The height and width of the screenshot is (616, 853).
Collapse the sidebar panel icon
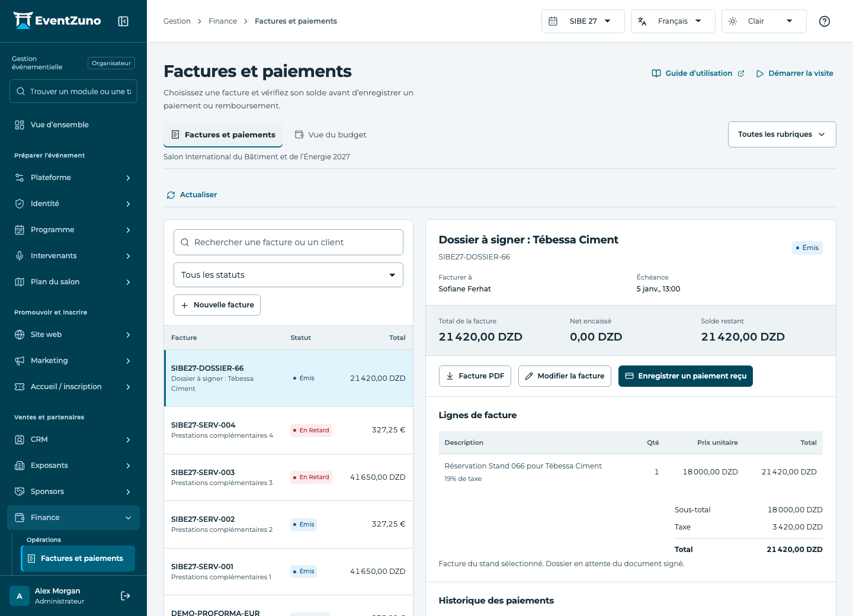(123, 21)
